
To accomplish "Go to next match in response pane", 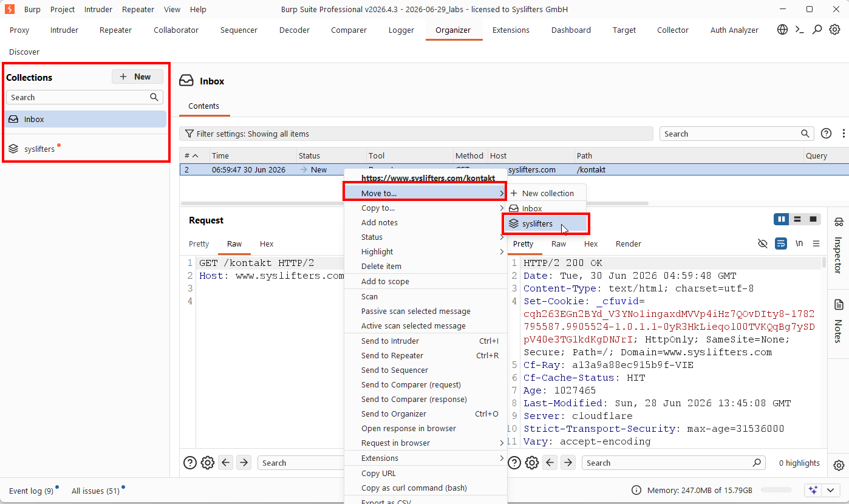I will tap(568, 463).
